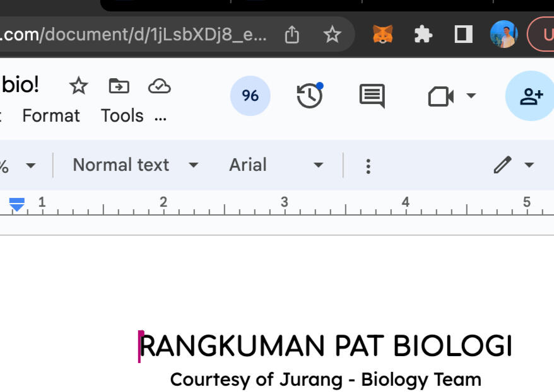
Task: Bookmark the page with address bar star
Action: pyautogui.click(x=333, y=35)
